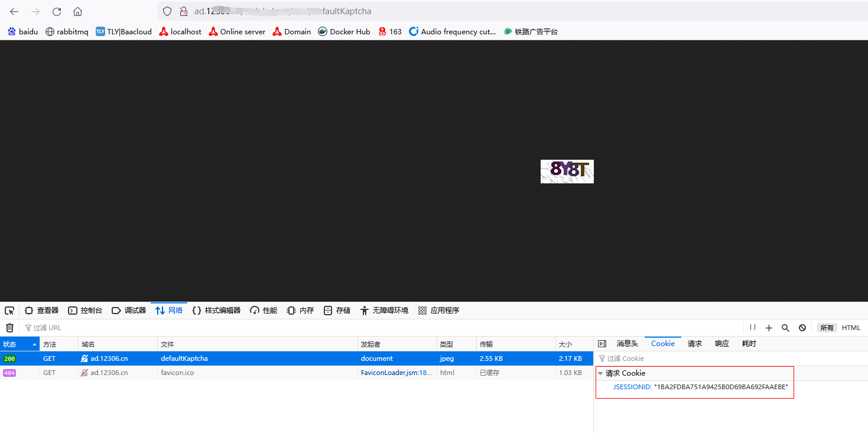Open the tracking protection shield in address bar
The height and width of the screenshot is (433, 868).
167,11
